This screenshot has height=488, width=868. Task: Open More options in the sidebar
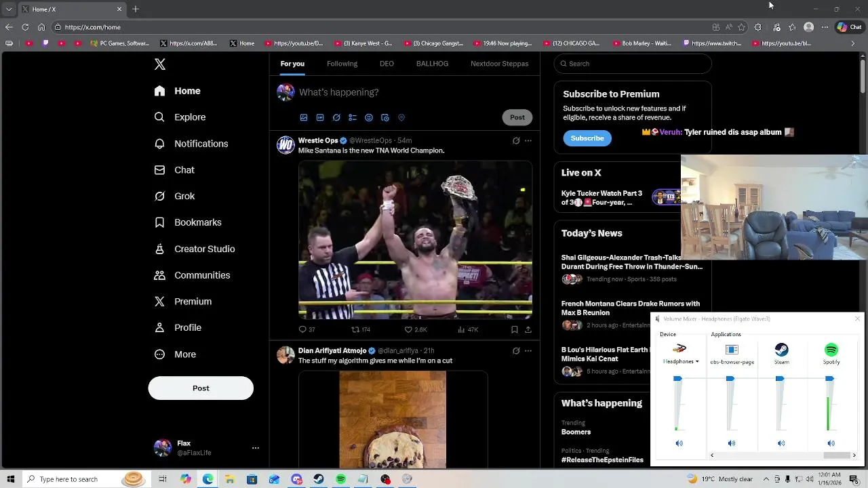tap(175, 354)
